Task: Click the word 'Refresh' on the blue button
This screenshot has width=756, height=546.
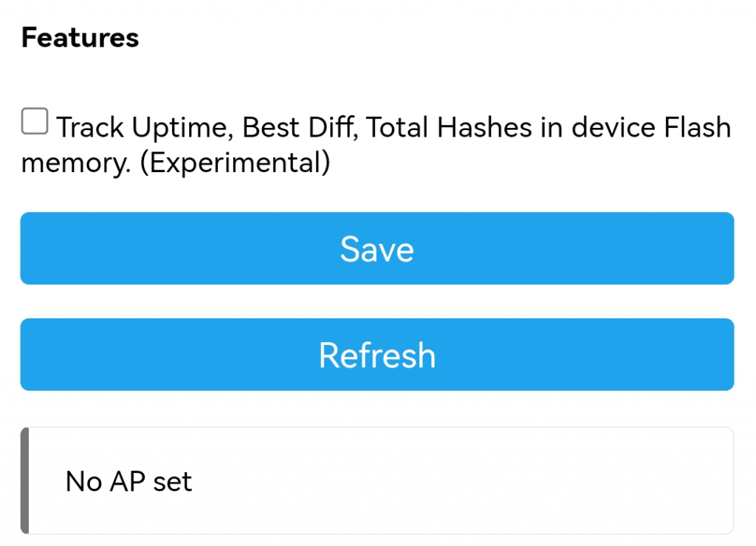Action: click(377, 355)
